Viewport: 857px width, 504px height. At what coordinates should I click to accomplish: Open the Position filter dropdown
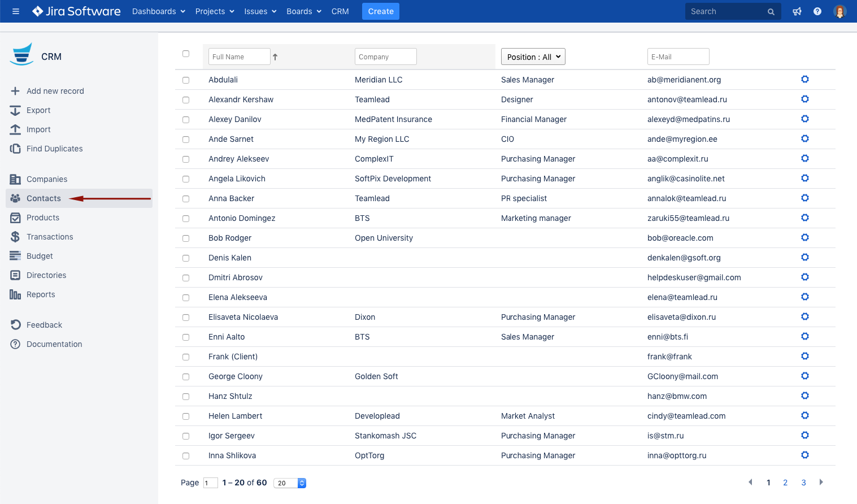(533, 57)
